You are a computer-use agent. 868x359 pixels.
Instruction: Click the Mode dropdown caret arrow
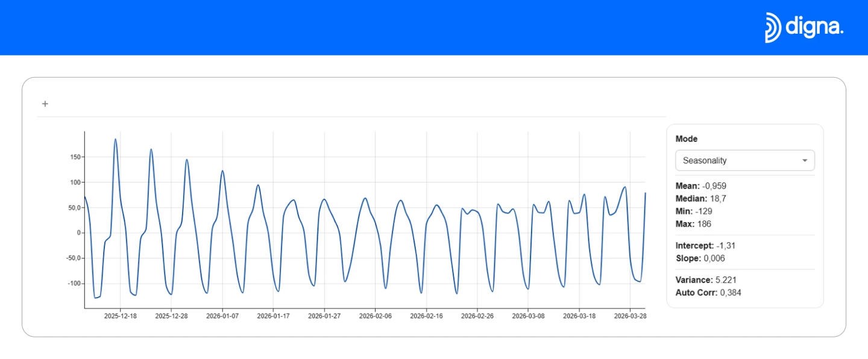tap(805, 161)
